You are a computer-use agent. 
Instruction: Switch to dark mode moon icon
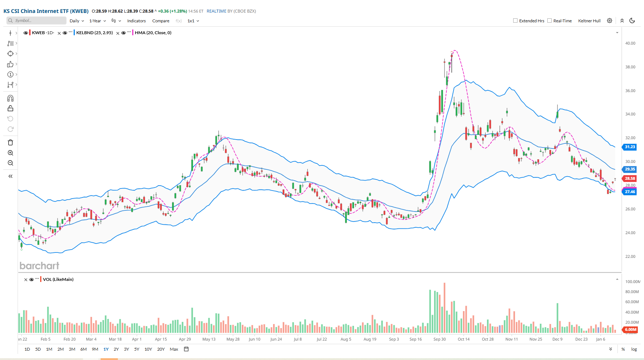[x=632, y=21]
